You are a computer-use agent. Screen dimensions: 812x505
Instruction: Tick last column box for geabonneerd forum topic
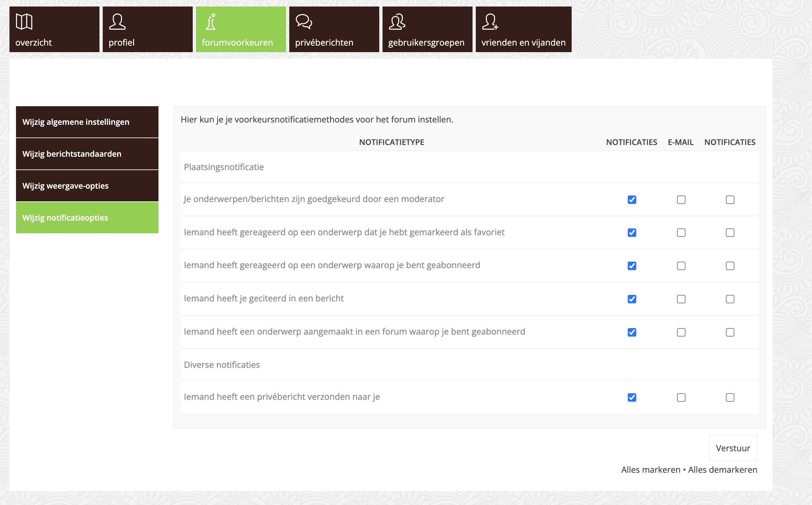click(730, 332)
